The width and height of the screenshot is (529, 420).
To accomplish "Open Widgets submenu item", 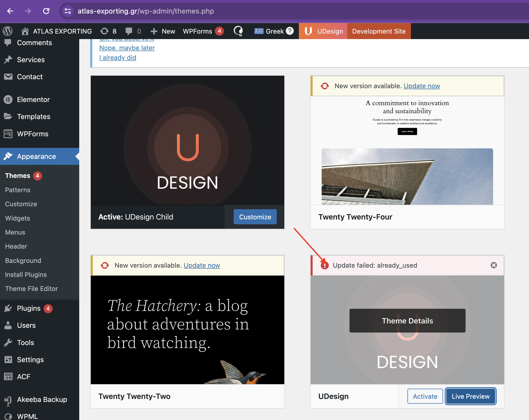I will coord(18,218).
